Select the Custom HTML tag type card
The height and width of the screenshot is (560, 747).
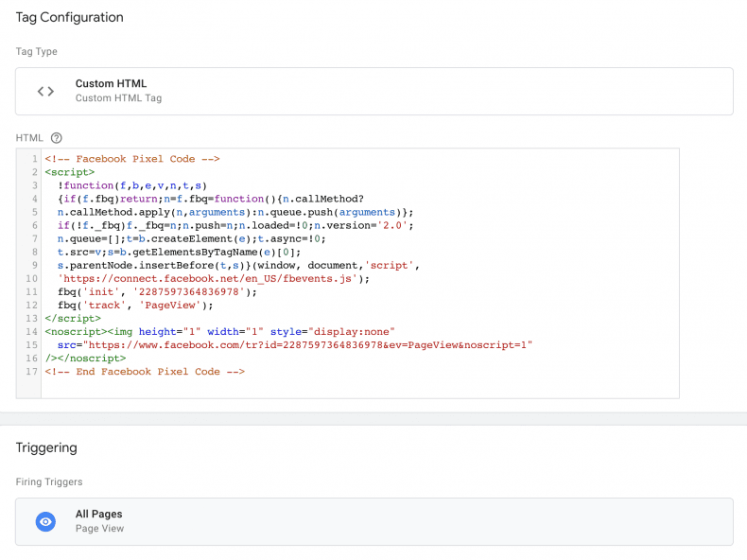(374, 91)
